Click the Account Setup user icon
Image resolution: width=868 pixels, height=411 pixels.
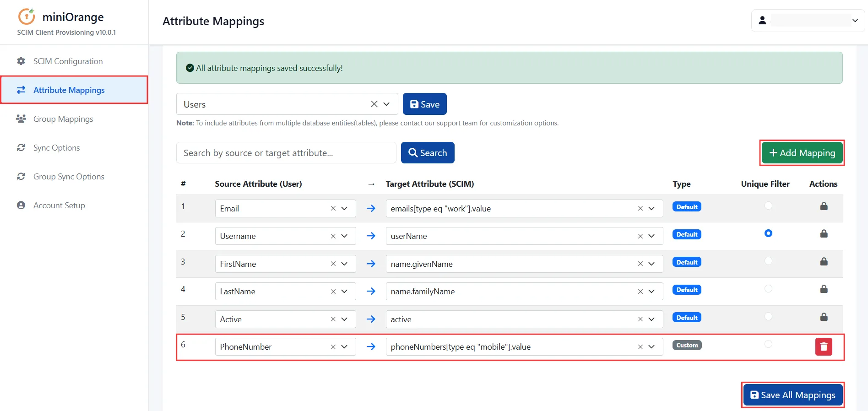coord(21,205)
